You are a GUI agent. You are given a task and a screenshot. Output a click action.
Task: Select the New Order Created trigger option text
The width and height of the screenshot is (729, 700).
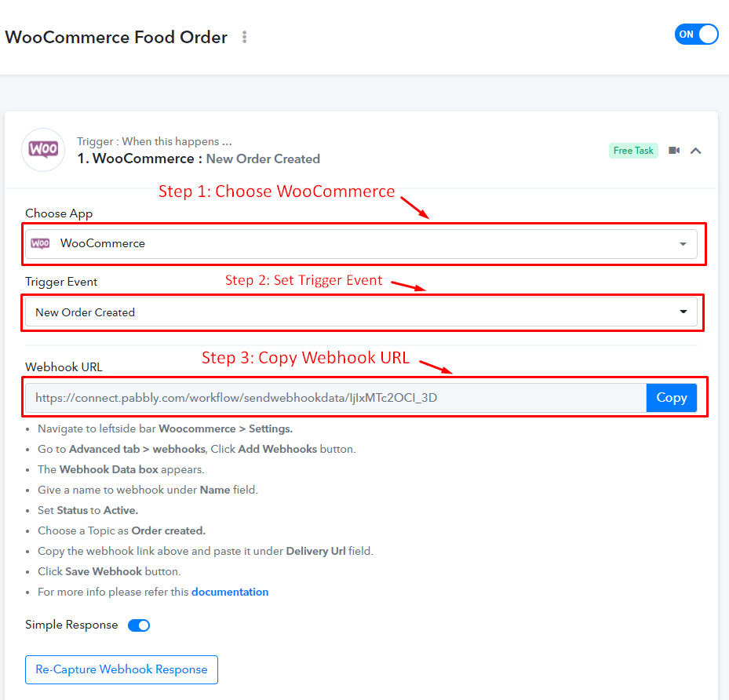[85, 312]
